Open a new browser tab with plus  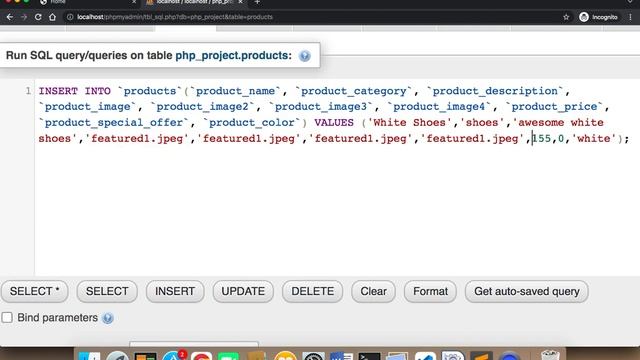pyautogui.click(x=257, y=2)
